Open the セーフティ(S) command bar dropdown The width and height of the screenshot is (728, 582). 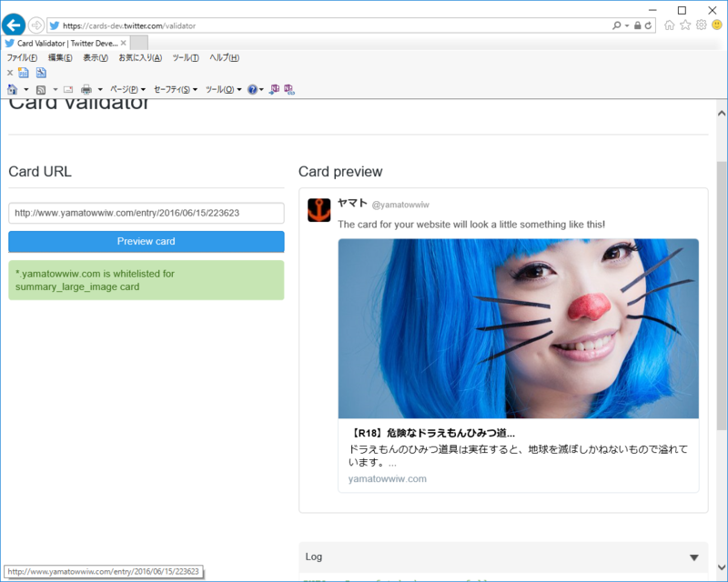click(x=176, y=89)
